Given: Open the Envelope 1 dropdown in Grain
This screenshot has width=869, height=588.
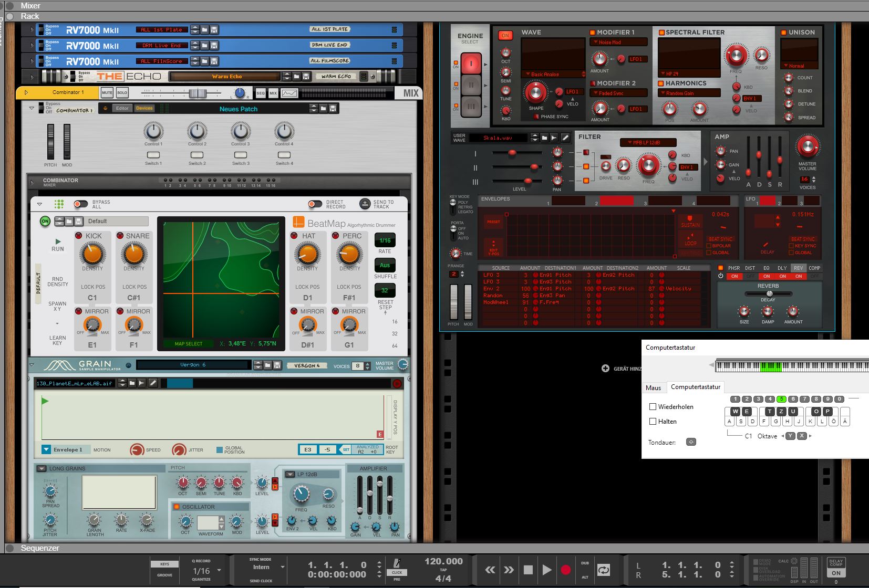Looking at the screenshot, I should pyautogui.click(x=46, y=449).
